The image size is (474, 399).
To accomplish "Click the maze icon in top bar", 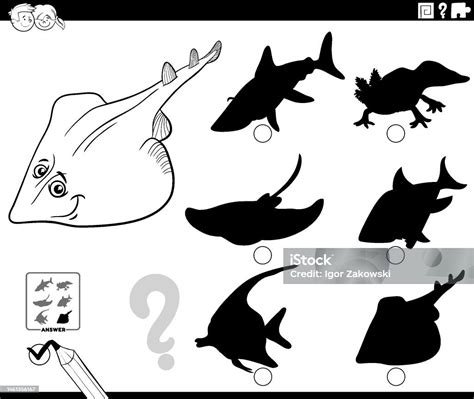I will click(x=426, y=11).
